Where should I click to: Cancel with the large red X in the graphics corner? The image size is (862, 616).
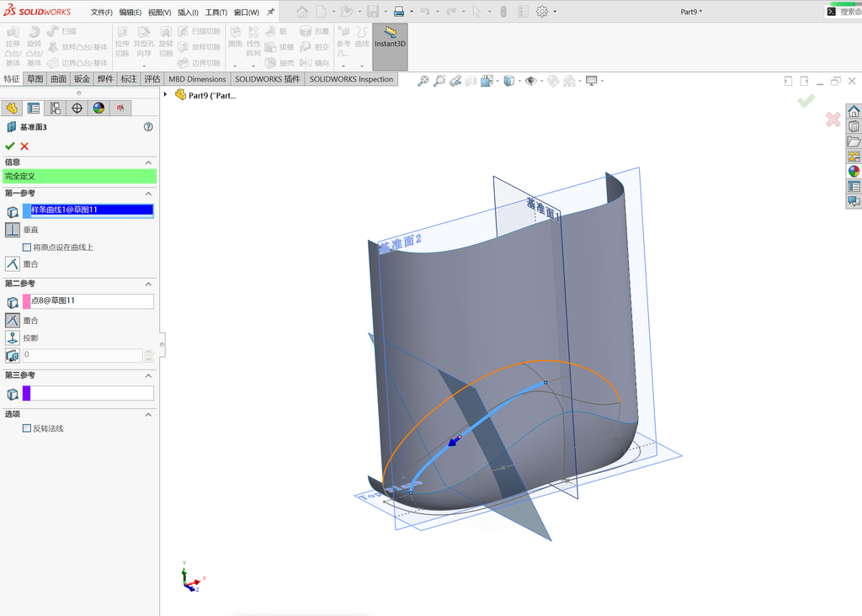coord(833,119)
